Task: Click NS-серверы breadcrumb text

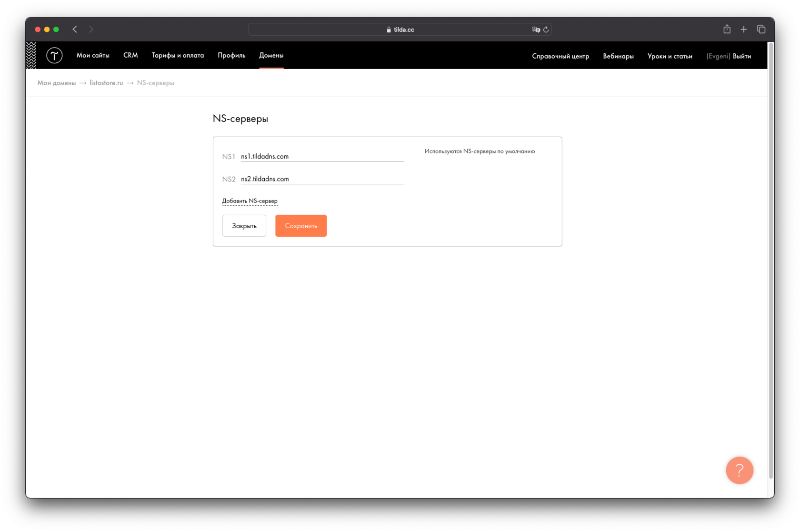Action: tap(155, 83)
